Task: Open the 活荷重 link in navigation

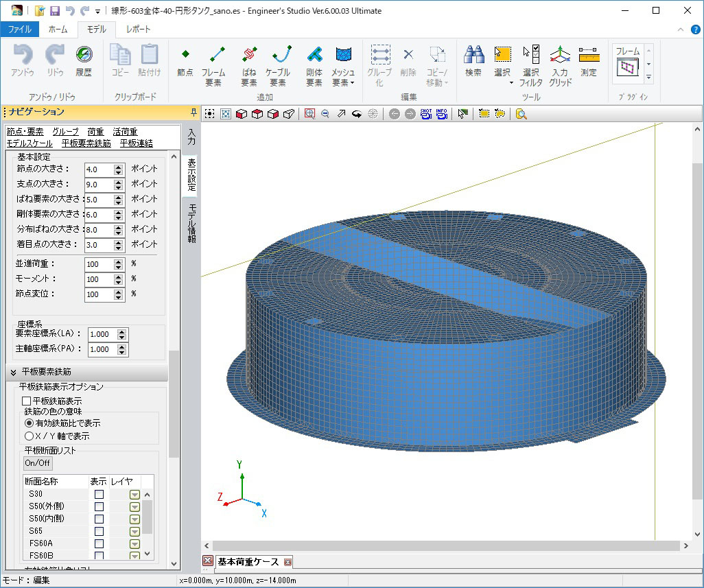Action: [125, 132]
